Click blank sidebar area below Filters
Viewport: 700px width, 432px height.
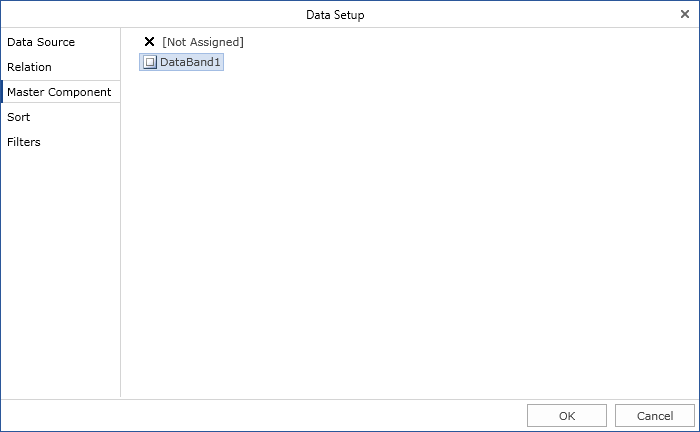pyautogui.click(x=60, y=270)
